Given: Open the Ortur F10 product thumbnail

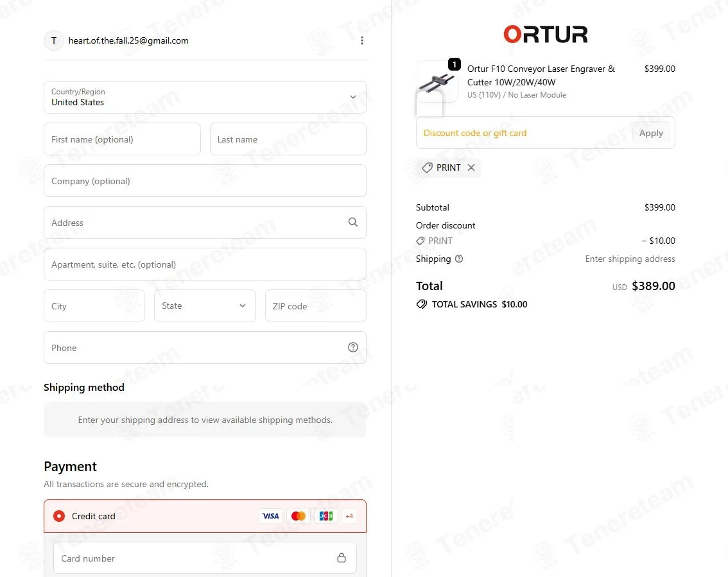Looking at the screenshot, I should (437, 82).
